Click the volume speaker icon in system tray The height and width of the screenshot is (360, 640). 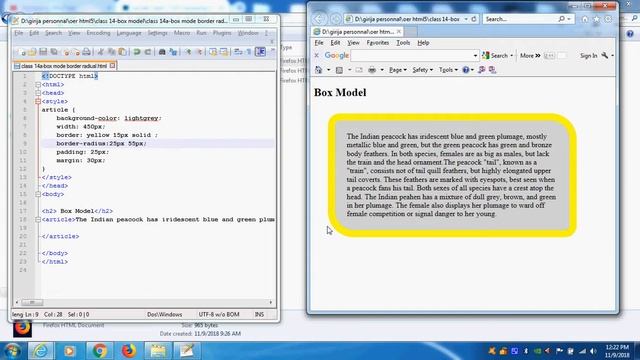pyautogui.click(x=593, y=351)
